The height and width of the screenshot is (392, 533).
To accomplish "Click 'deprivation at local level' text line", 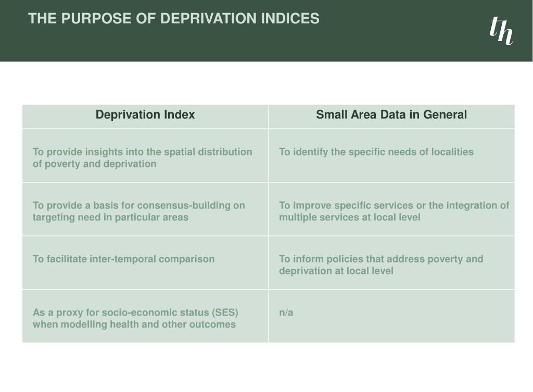I will coord(336,271).
